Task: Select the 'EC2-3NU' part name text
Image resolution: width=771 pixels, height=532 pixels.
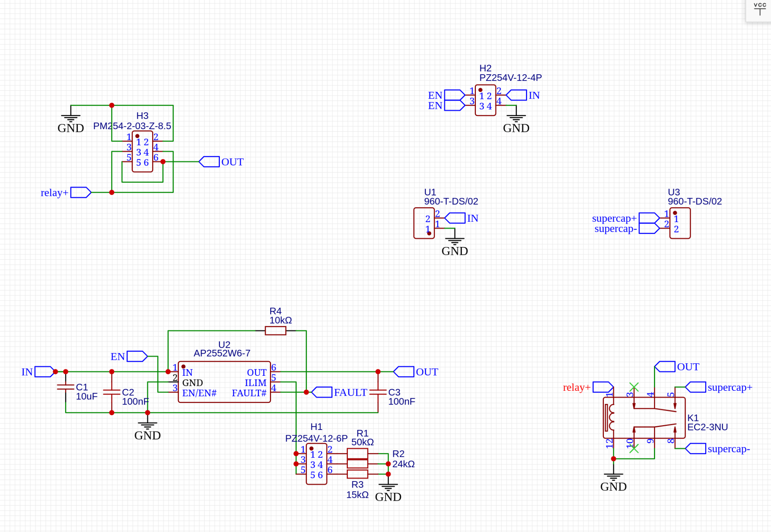Action: [707, 427]
